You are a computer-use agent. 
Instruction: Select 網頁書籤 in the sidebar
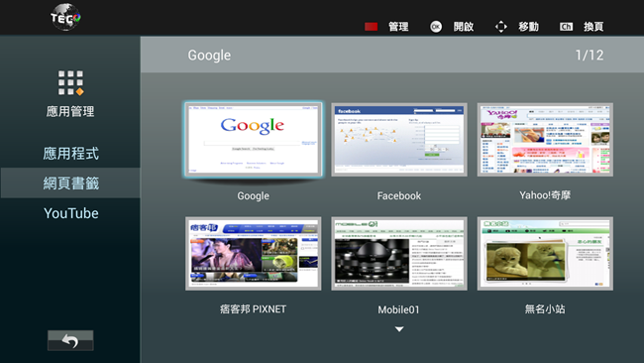[70, 182]
